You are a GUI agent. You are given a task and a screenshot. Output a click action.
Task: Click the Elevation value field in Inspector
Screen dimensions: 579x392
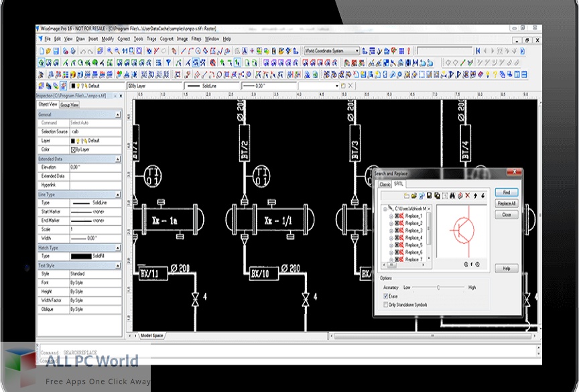tap(95, 168)
